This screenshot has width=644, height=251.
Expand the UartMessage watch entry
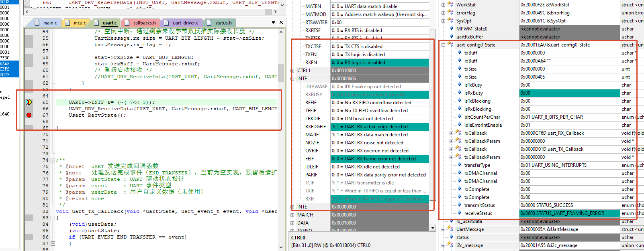444,229
